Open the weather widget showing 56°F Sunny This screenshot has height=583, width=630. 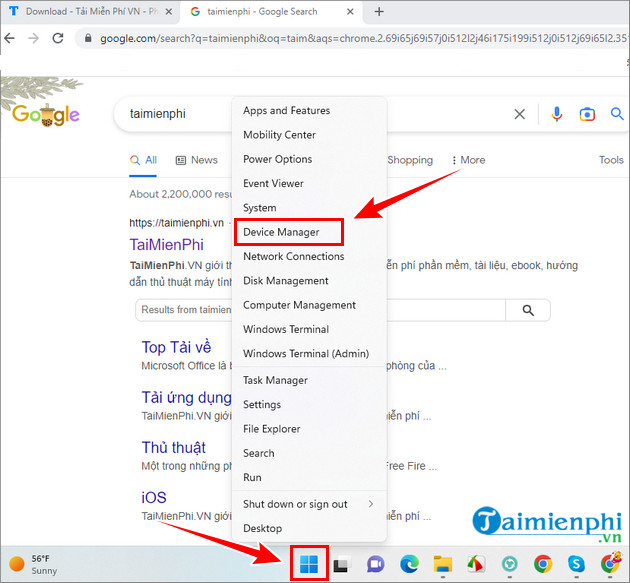tap(33, 564)
